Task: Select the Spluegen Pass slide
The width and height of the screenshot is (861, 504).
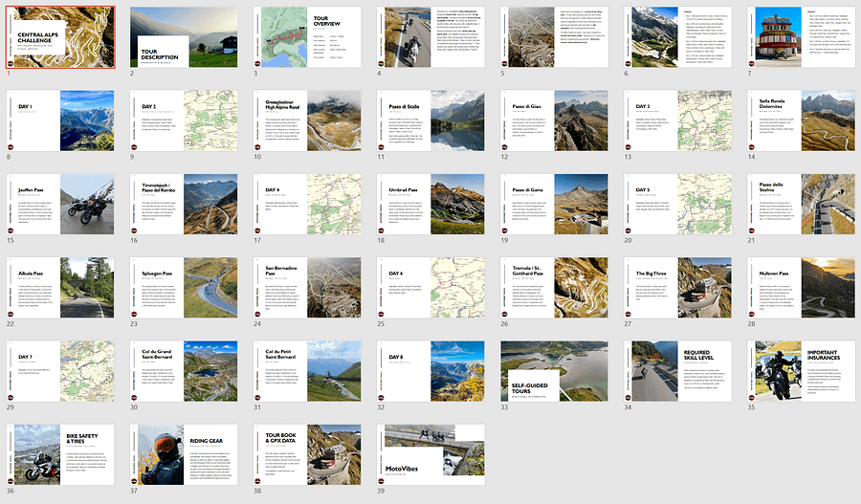Action: [x=184, y=288]
